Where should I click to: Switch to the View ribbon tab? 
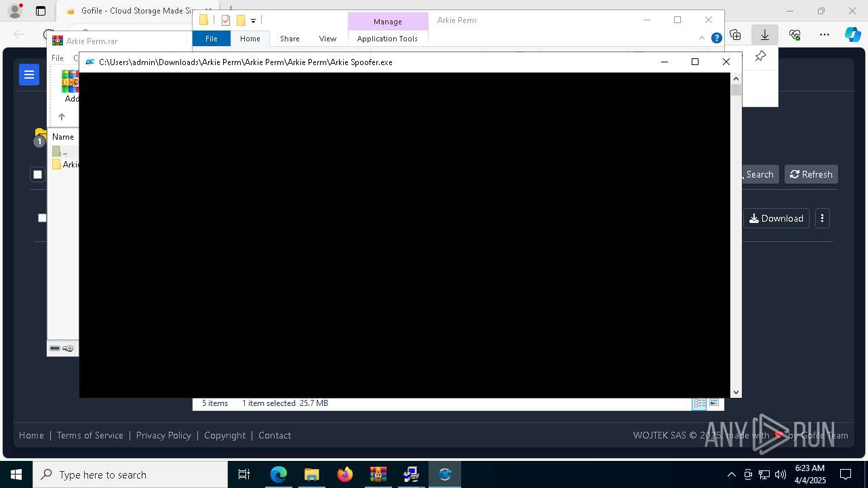[x=328, y=39]
